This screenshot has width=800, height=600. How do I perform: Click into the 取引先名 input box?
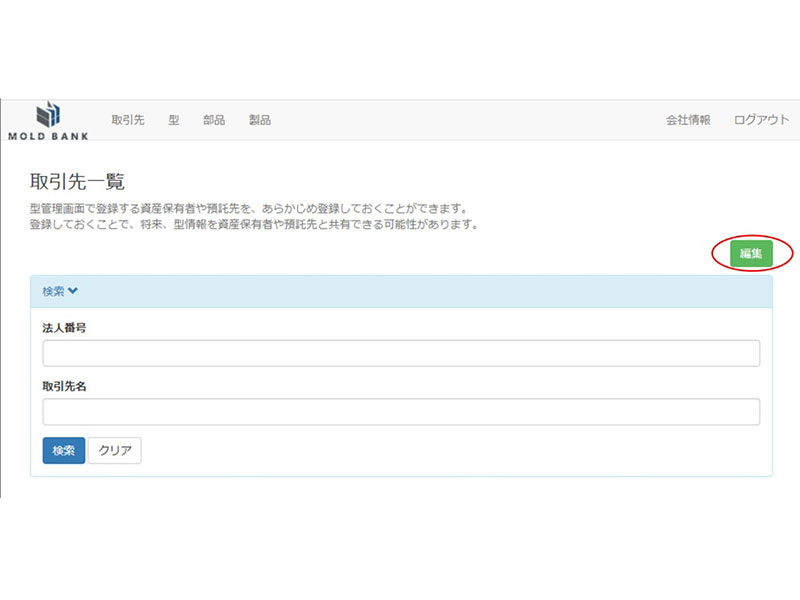pos(401,412)
